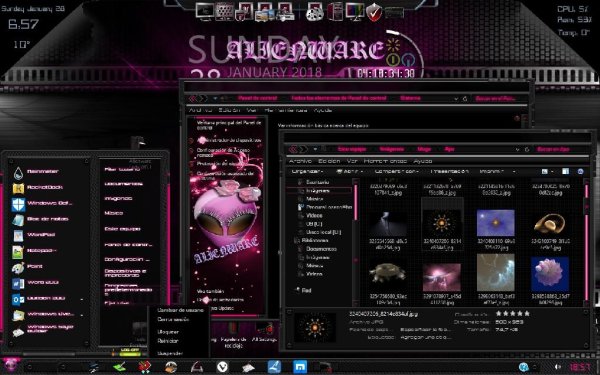Expand image explorer address bar history dropdown
The width and height of the screenshot is (600, 375).
pyautogui.click(x=517, y=149)
